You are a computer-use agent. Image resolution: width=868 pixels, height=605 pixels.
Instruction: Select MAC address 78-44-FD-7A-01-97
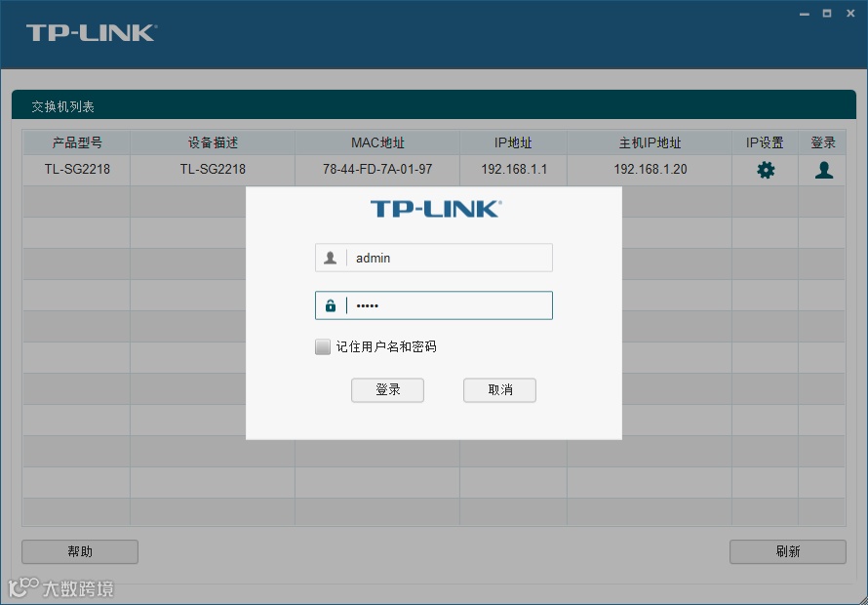click(x=377, y=170)
